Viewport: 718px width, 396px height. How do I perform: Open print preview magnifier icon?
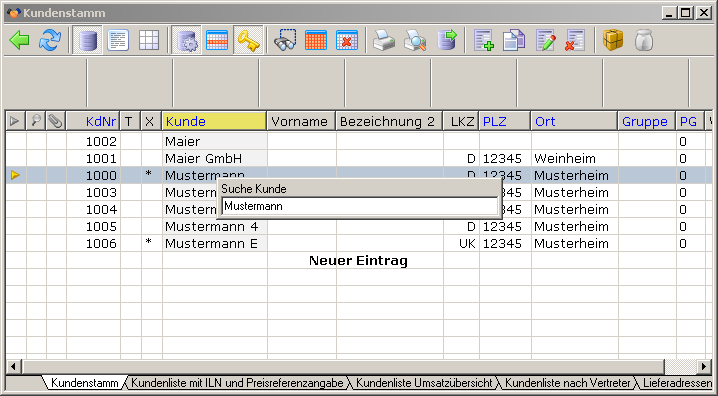pos(415,40)
